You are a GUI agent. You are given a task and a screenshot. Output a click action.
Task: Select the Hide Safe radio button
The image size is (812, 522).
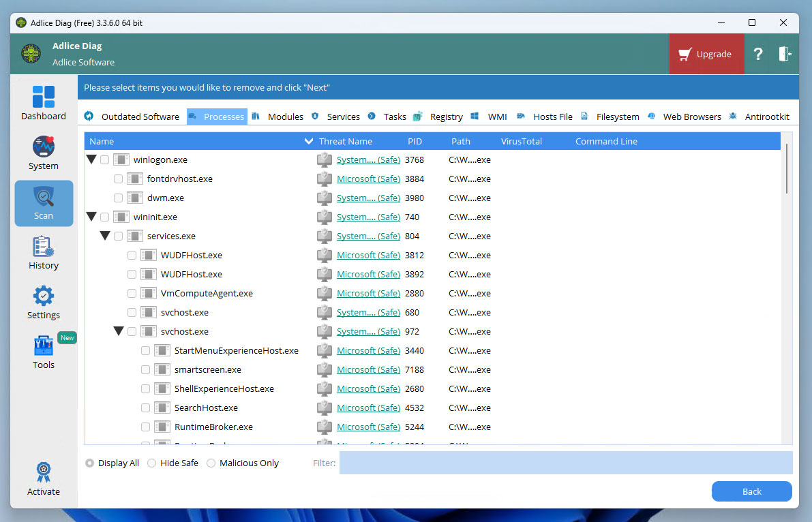[x=151, y=463]
